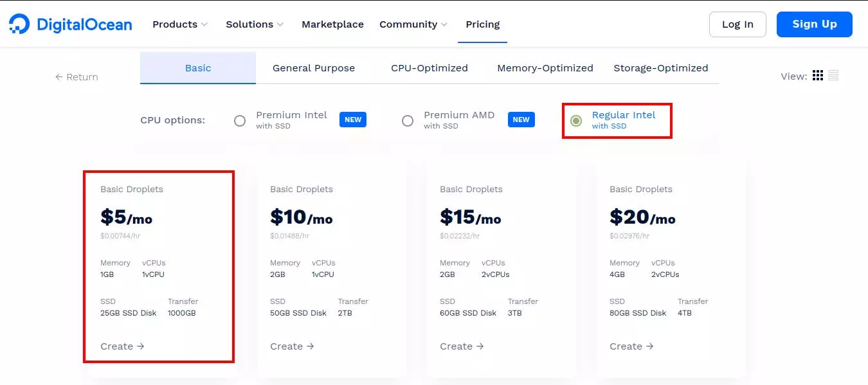
Task: Open the Marketplace page
Action: click(x=332, y=24)
